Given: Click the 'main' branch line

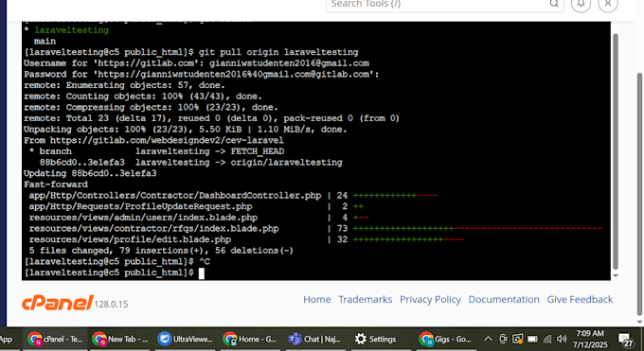Looking at the screenshot, I should click(x=45, y=41).
